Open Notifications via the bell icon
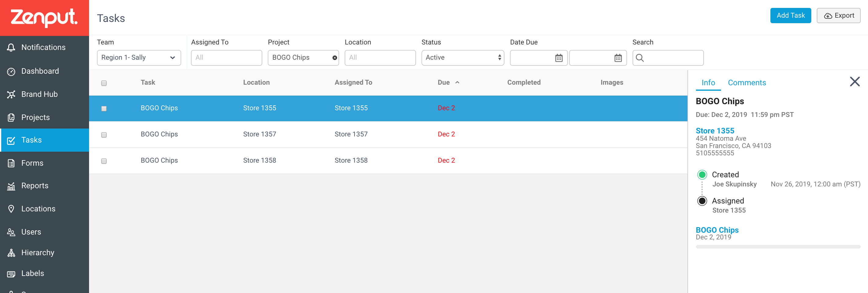868x293 pixels. pyautogui.click(x=11, y=48)
